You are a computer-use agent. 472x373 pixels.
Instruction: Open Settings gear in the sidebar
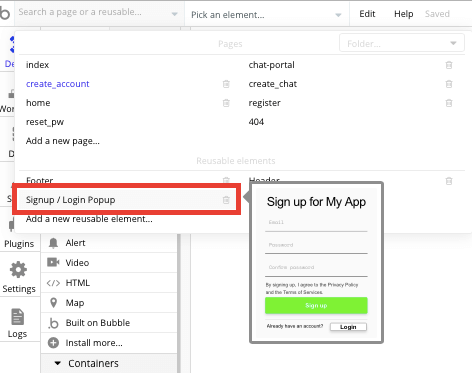(18, 270)
